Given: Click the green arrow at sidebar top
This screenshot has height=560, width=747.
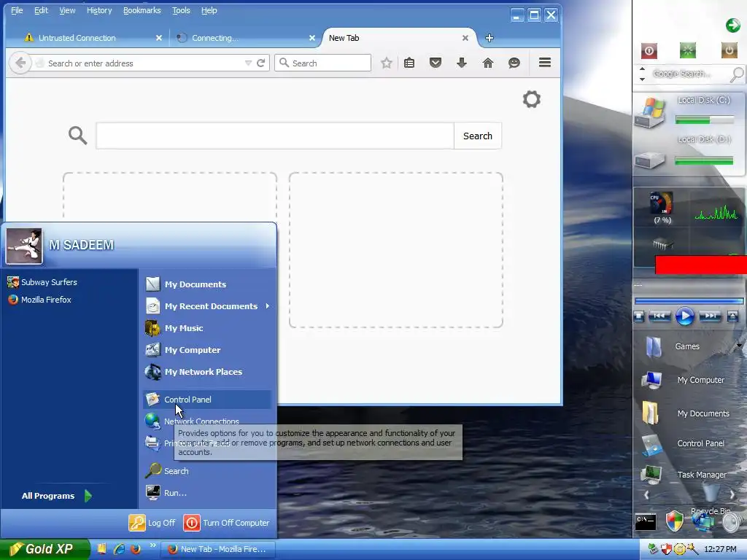Looking at the screenshot, I should coord(732,26).
